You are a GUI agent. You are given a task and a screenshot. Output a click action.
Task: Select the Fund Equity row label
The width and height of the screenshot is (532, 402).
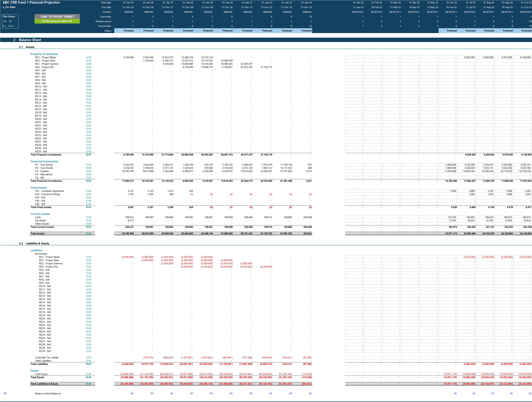pos(41,374)
